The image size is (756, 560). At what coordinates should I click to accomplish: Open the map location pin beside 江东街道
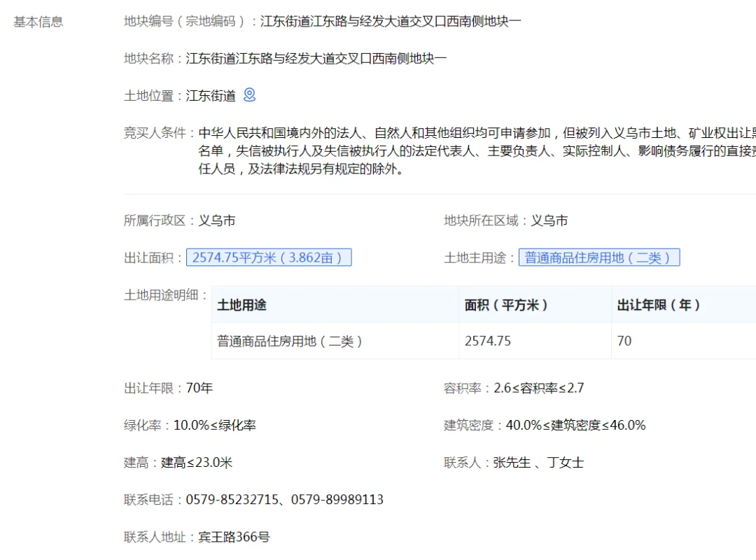249,95
